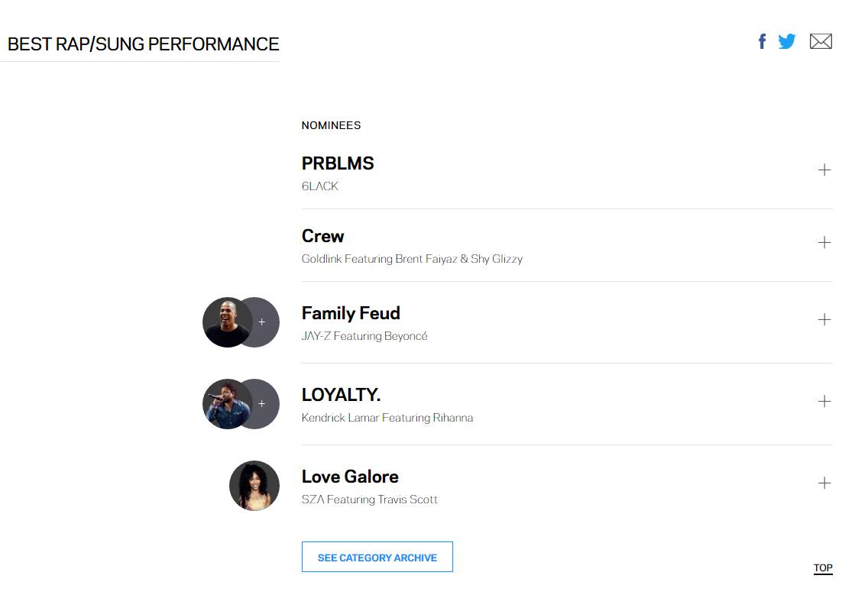Click SZA's artist photo
Viewport: 868px width, 611px height.
click(x=254, y=486)
